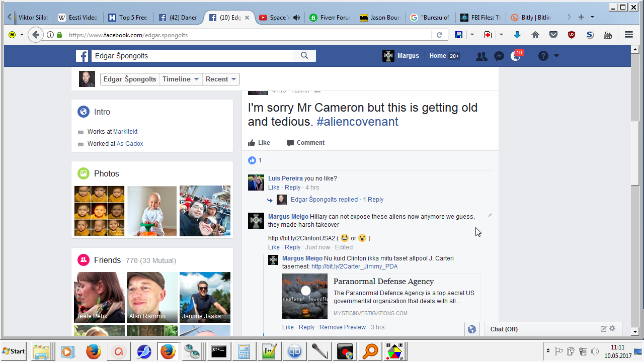The width and height of the screenshot is (644, 362).
Task: Like Margus Meigo's Hillary comment
Action: (274, 247)
